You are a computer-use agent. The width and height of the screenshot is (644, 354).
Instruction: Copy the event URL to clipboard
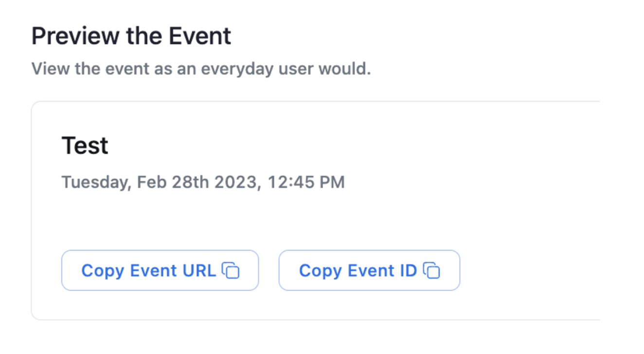[160, 270]
